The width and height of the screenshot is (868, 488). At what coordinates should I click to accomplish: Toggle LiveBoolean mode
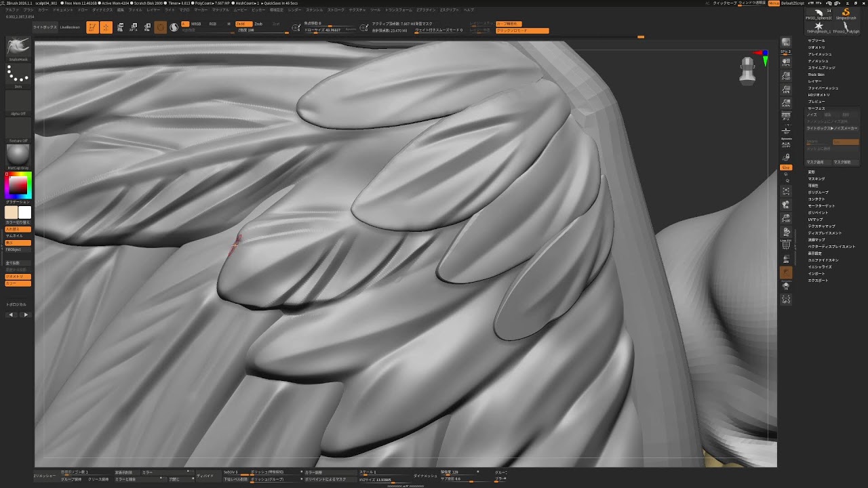click(x=70, y=27)
